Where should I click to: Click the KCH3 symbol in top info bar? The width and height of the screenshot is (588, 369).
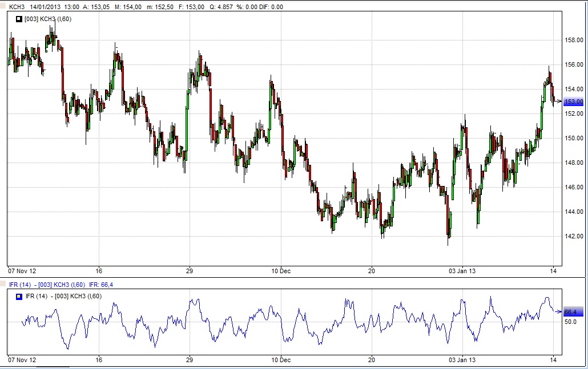click(18, 7)
